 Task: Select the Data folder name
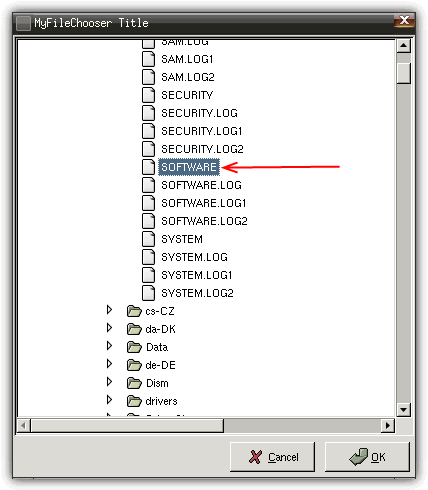(157, 347)
